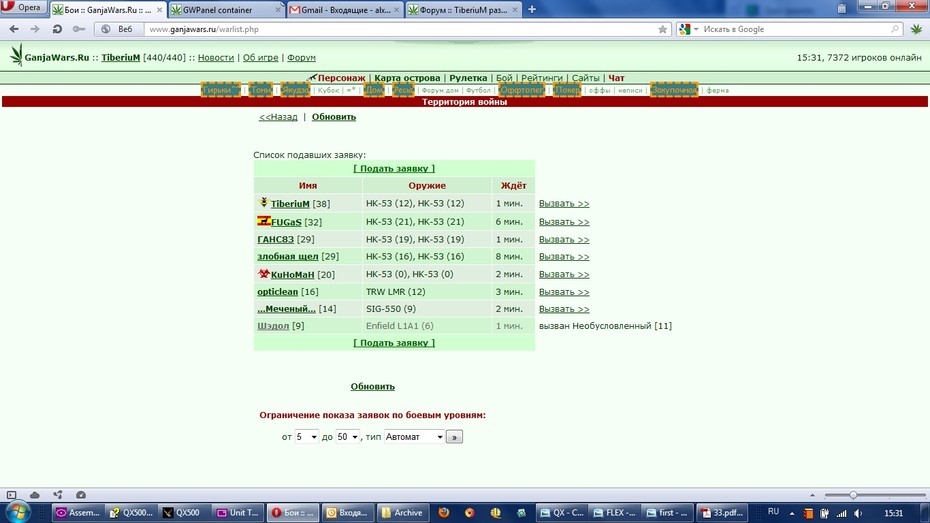Click the RU language indicator
Screen dimensions: 930x523
[773, 512]
